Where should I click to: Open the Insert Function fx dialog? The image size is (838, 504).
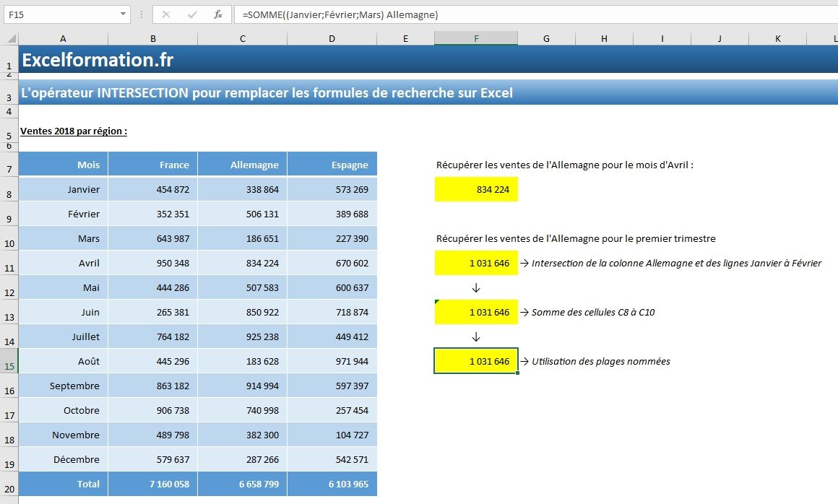tap(218, 14)
